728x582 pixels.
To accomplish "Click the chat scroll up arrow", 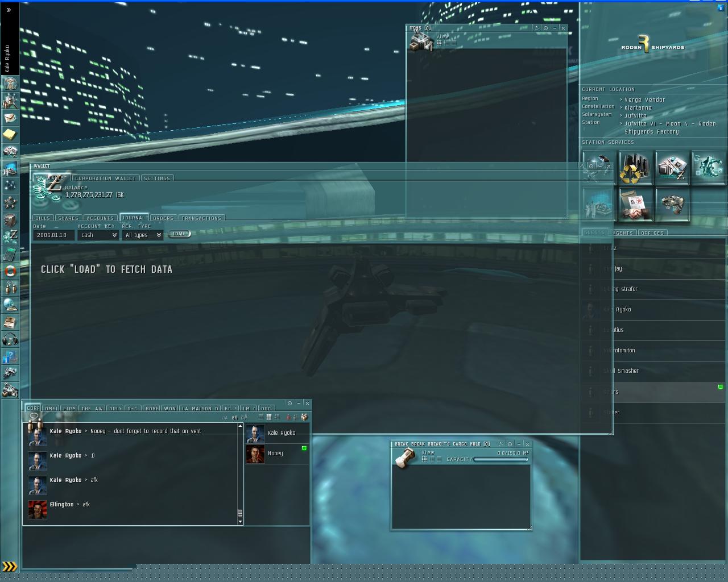I will tap(240, 426).
